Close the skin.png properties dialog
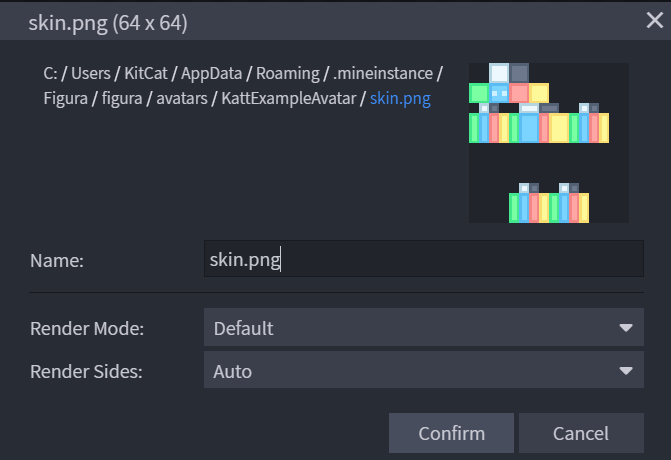This screenshot has height=460, width=671. point(654,19)
